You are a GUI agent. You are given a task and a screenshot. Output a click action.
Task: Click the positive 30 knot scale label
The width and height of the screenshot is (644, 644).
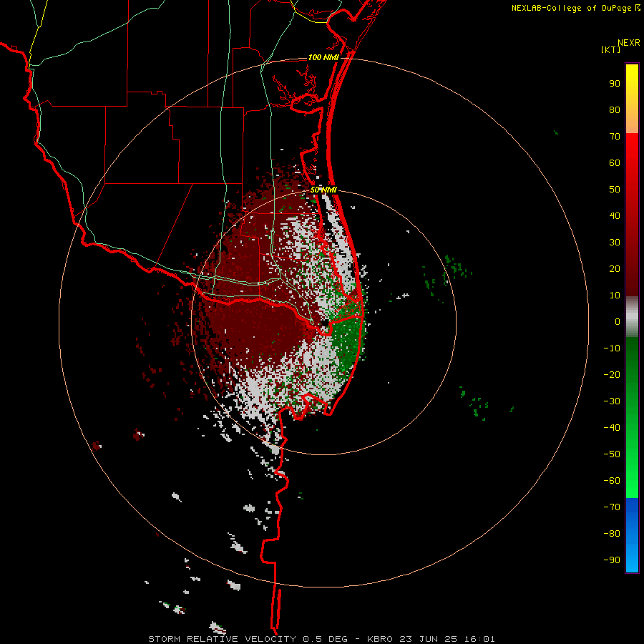[x=615, y=243]
